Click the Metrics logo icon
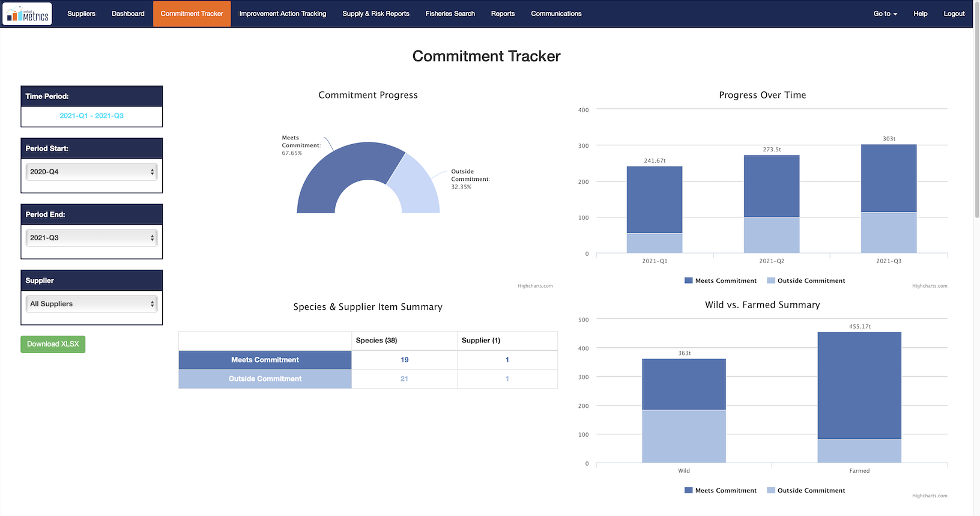 28,14
